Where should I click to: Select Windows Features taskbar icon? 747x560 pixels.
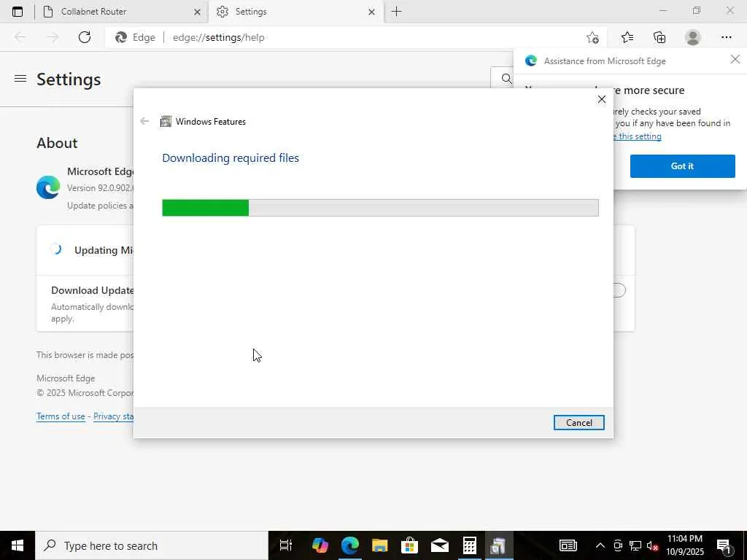(x=499, y=545)
